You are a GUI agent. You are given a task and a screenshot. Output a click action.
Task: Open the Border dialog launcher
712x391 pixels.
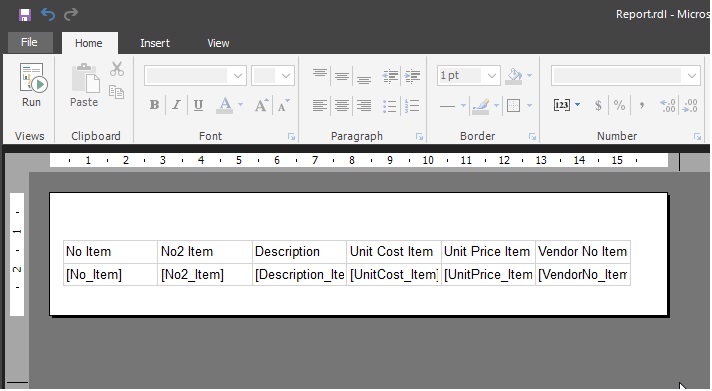532,137
